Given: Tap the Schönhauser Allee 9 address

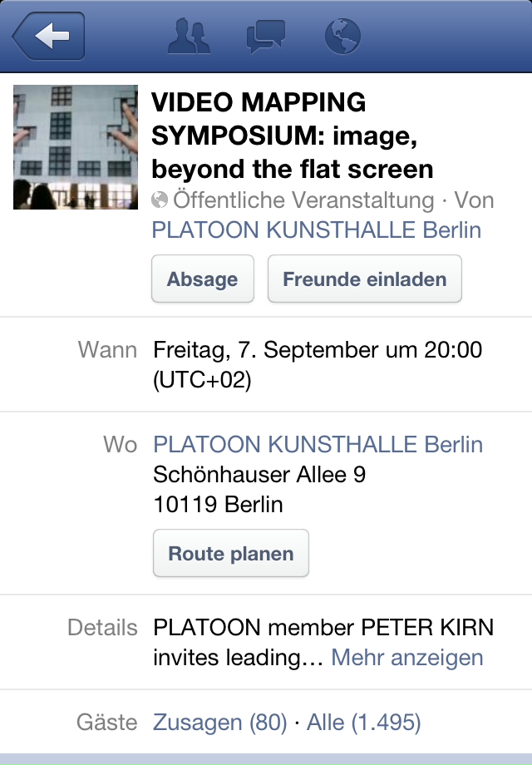Looking at the screenshot, I should (259, 474).
